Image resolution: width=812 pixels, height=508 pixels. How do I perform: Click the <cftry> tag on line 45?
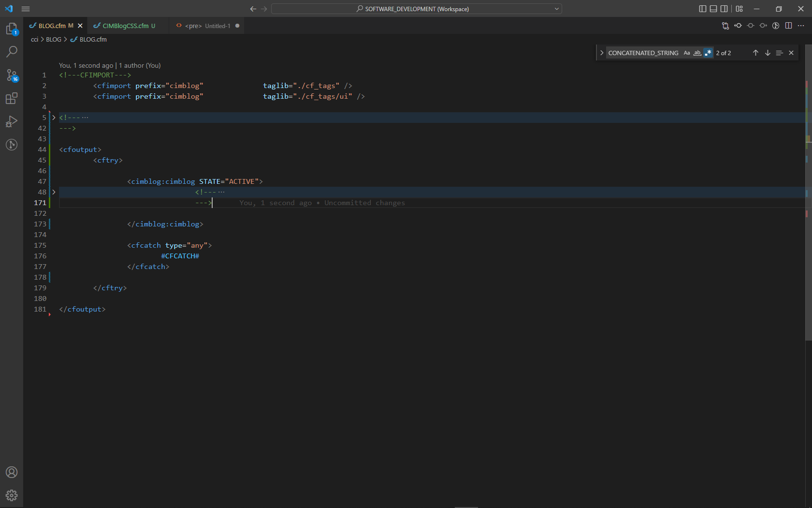point(108,160)
